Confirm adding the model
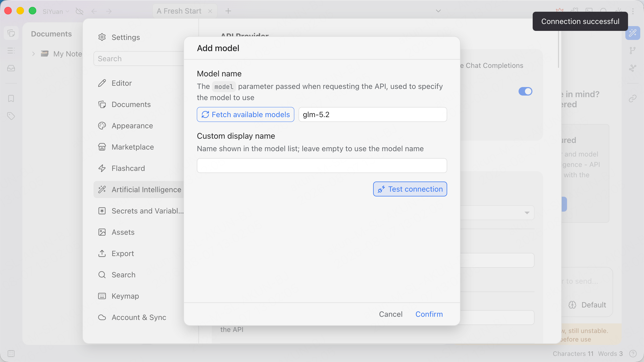The width and height of the screenshot is (644, 362). (x=429, y=314)
